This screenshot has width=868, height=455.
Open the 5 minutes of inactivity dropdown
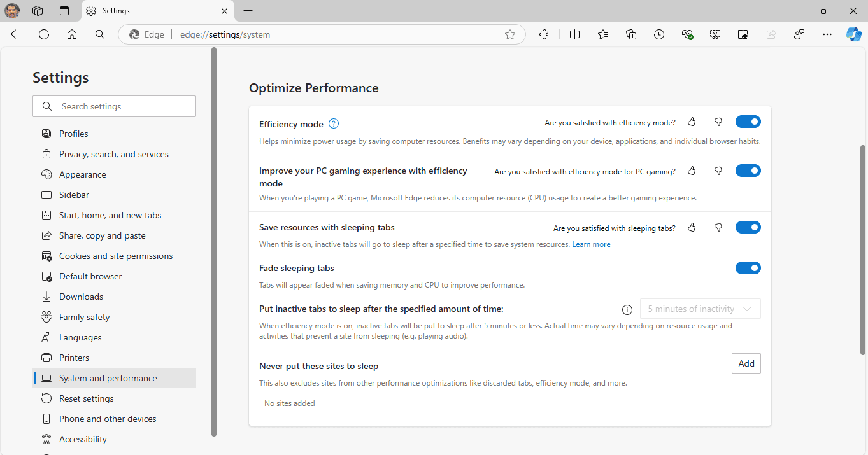click(x=700, y=309)
